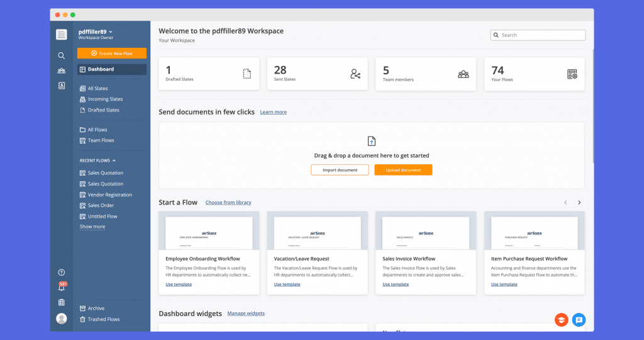Click the Sent Slates card icon
Viewport: 644px width, 340px height.
click(x=355, y=74)
